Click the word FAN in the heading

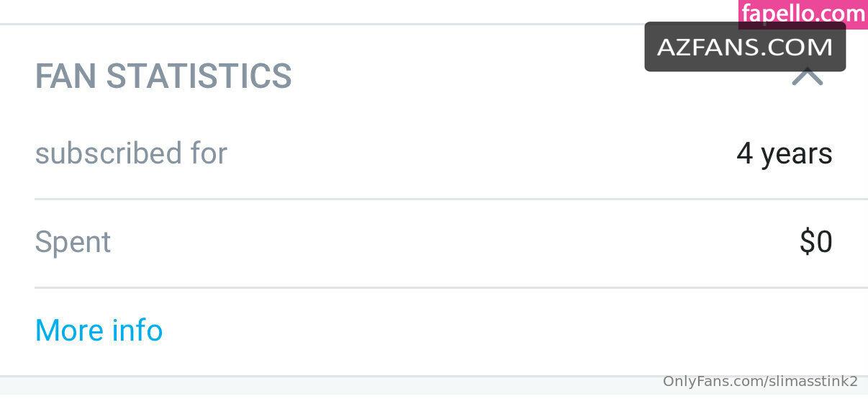pyautogui.click(x=66, y=76)
